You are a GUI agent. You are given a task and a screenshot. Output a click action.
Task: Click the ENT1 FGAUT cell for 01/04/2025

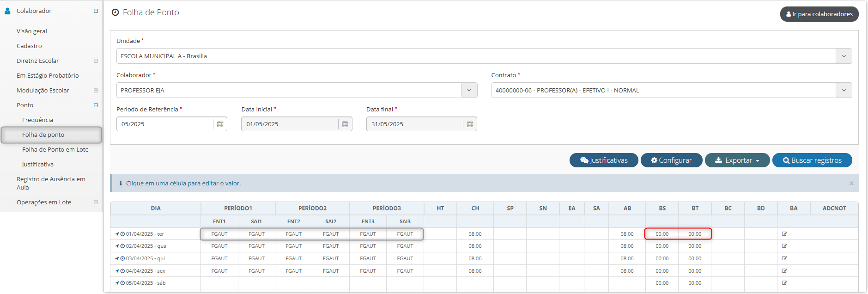pos(219,234)
